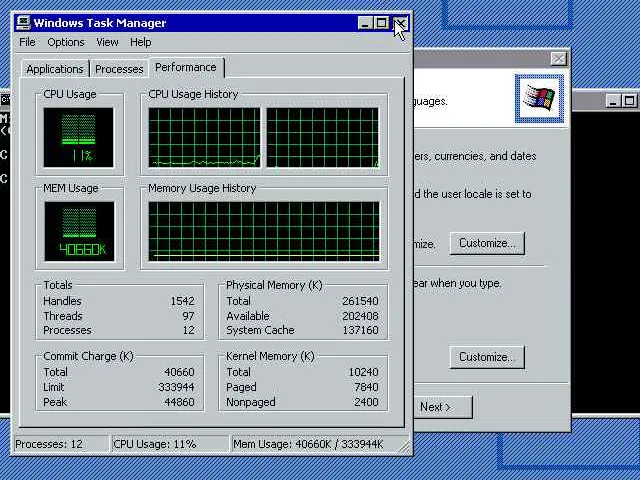Click the Memory Usage History graph
This screenshot has height=480, width=640.
point(264,231)
